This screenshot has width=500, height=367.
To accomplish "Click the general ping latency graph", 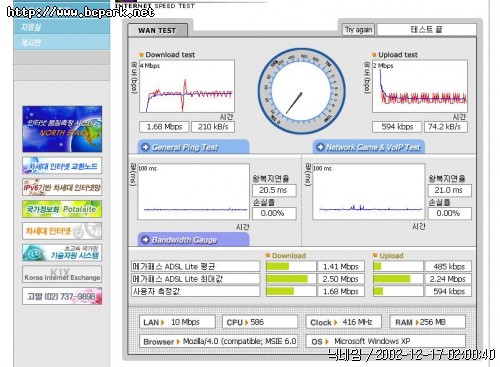I will [x=193, y=191].
